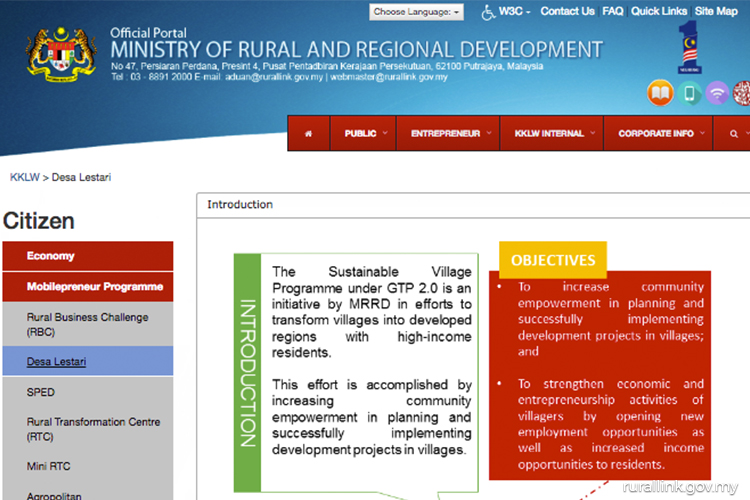The image size is (750, 500).
Task: Expand the CORPORATE INFO menu
Action: tap(658, 133)
